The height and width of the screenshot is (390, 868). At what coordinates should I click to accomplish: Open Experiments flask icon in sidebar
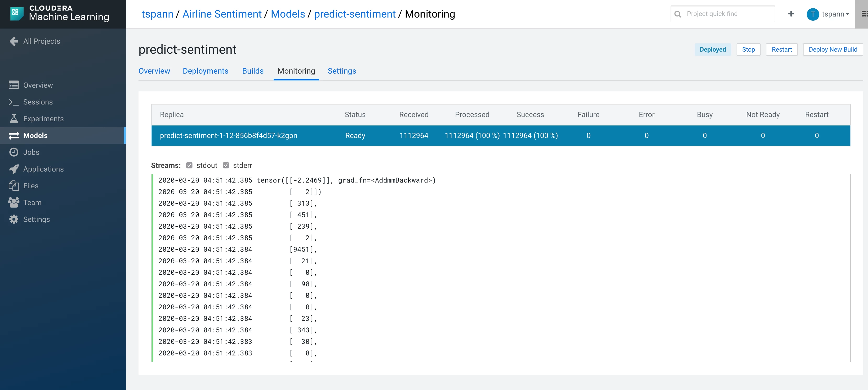pyautogui.click(x=14, y=119)
